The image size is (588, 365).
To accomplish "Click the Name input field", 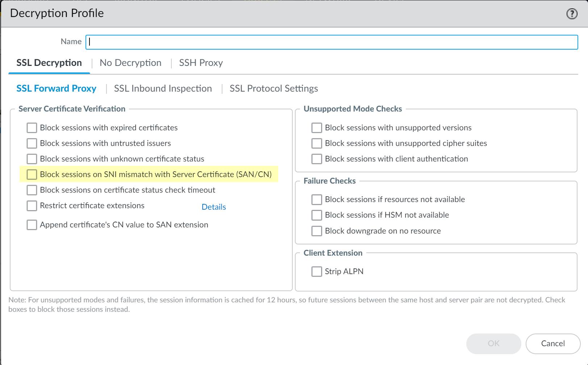I will coord(331,42).
